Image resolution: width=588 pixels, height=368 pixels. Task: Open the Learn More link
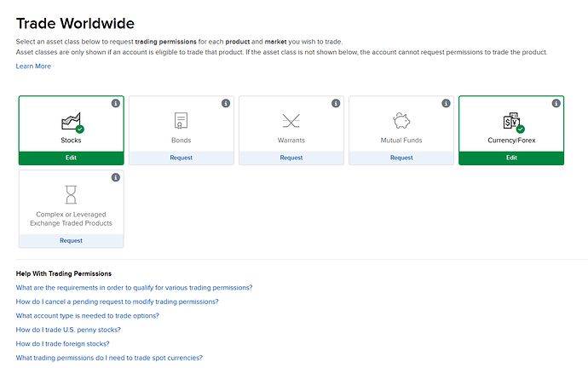33,66
